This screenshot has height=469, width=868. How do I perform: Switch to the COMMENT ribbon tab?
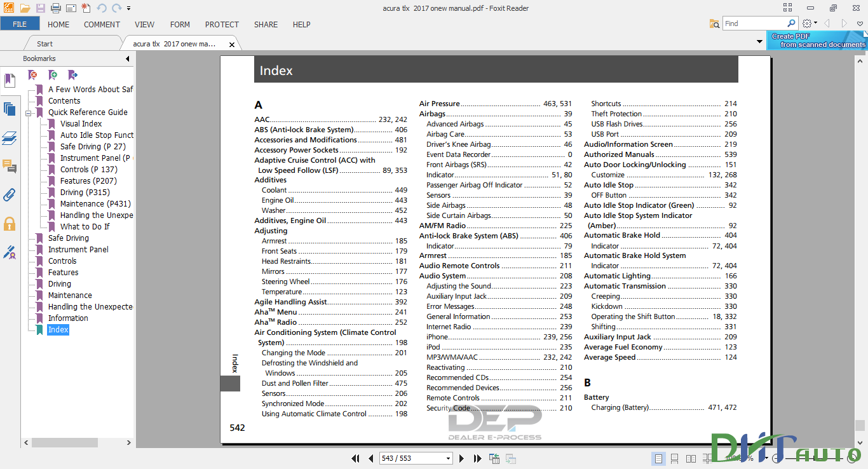click(x=101, y=24)
